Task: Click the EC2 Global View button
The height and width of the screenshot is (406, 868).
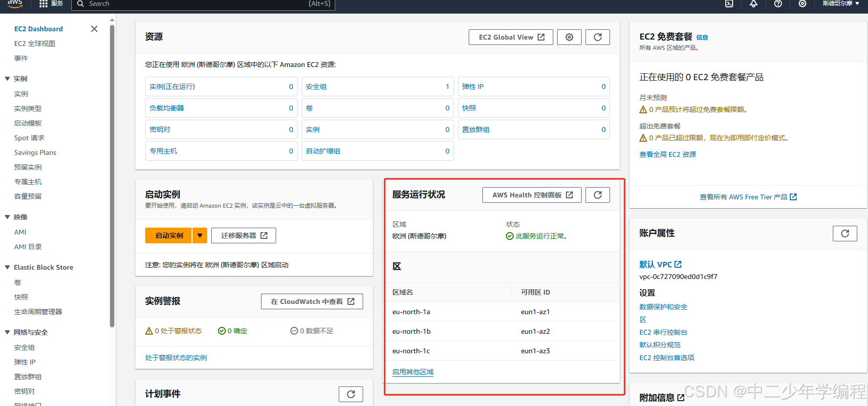Action: (511, 37)
